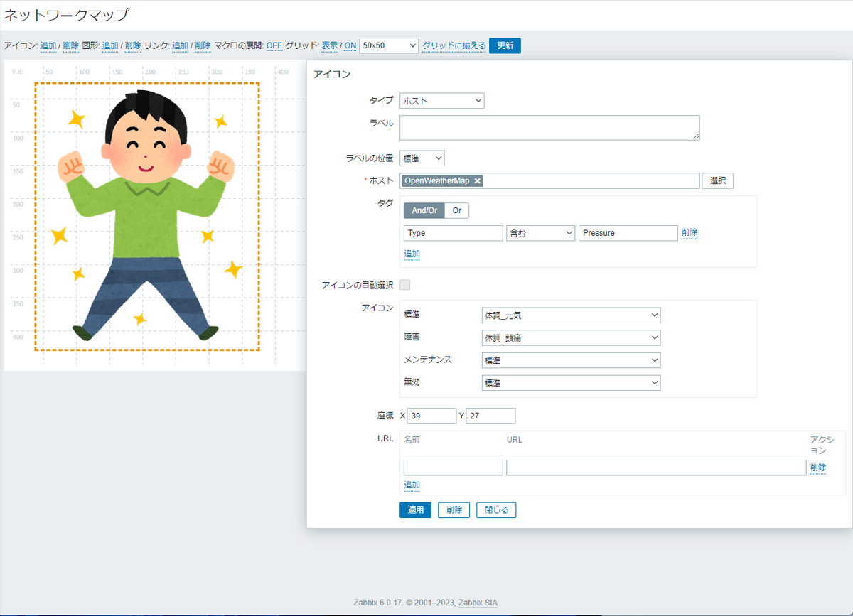Click 追加 link next to リンク
The height and width of the screenshot is (616, 853).
coord(181,45)
